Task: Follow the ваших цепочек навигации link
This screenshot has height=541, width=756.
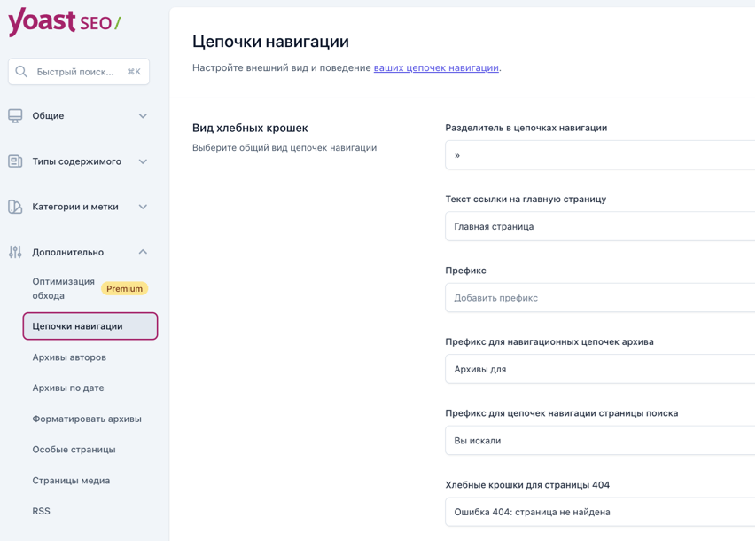Action: (x=436, y=68)
